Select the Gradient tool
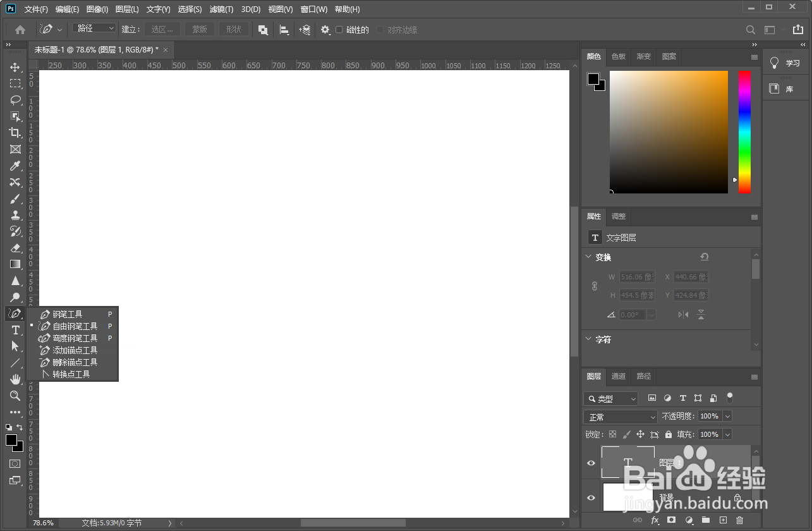Viewport: 812px width, 531px height. point(15,264)
